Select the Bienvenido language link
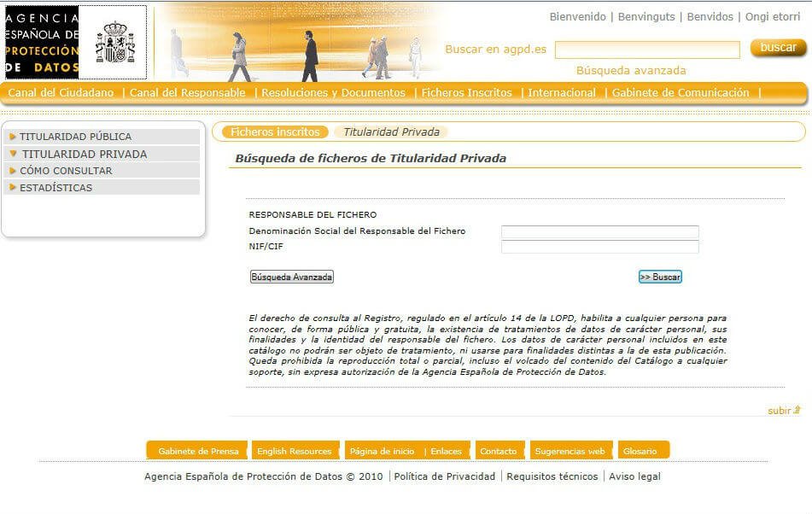This screenshot has height=514, width=812. coord(577,16)
